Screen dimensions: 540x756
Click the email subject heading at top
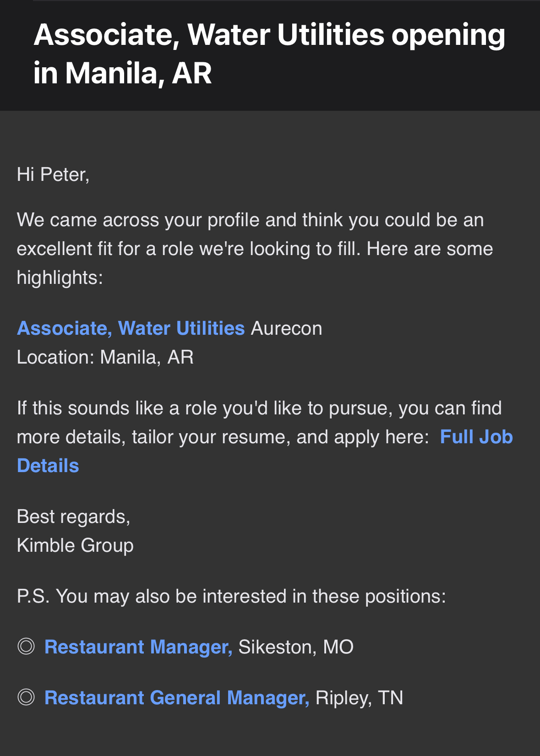(x=269, y=54)
